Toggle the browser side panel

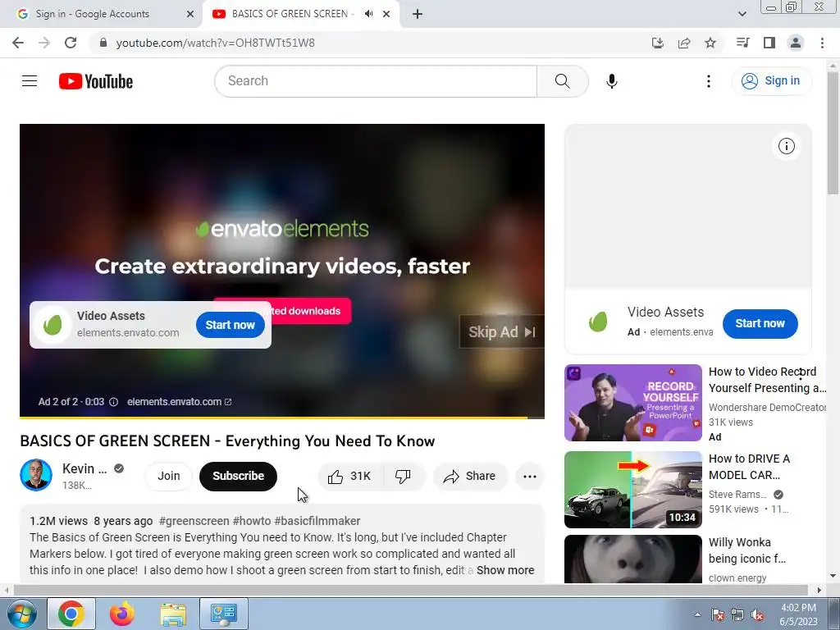click(x=769, y=43)
